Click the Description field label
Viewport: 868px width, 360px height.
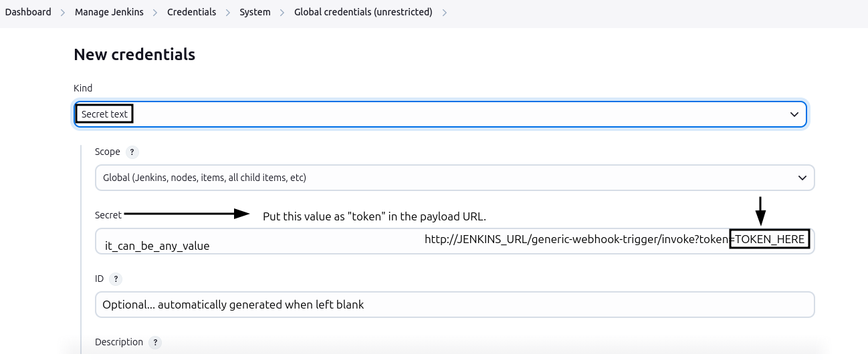(119, 342)
